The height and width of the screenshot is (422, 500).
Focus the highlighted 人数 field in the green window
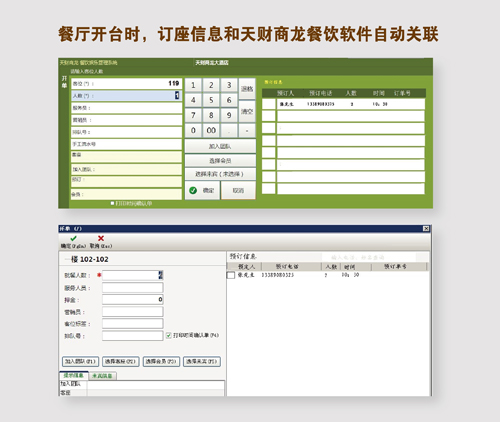coord(126,96)
